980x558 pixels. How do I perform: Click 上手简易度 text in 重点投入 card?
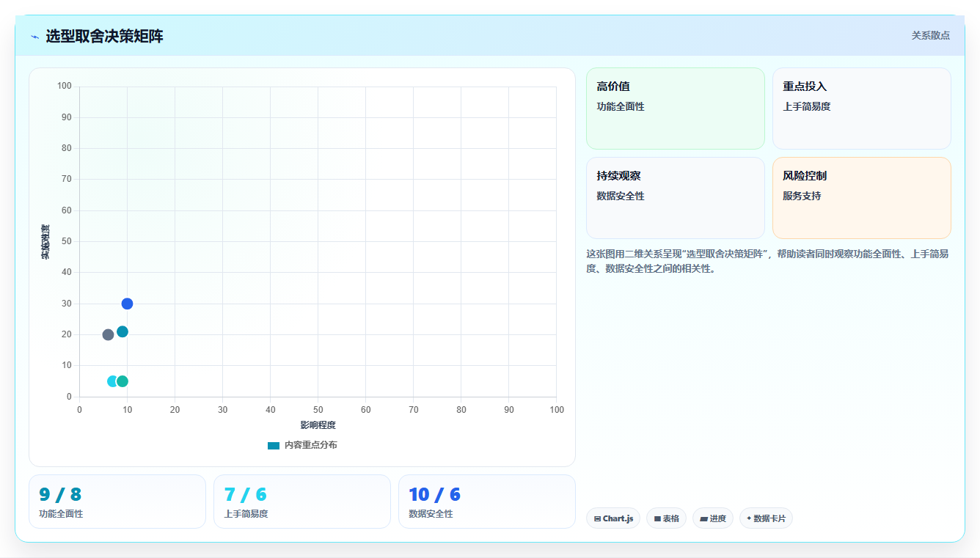click(807, 106)
